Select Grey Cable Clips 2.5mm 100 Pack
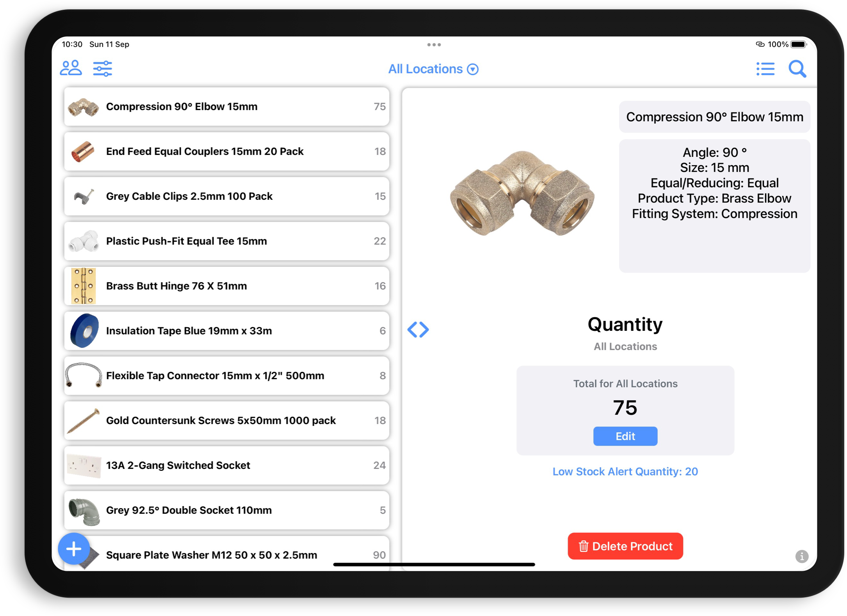This screenshot has height=616, width=847. pyautogui.click(x=226, y=196)
